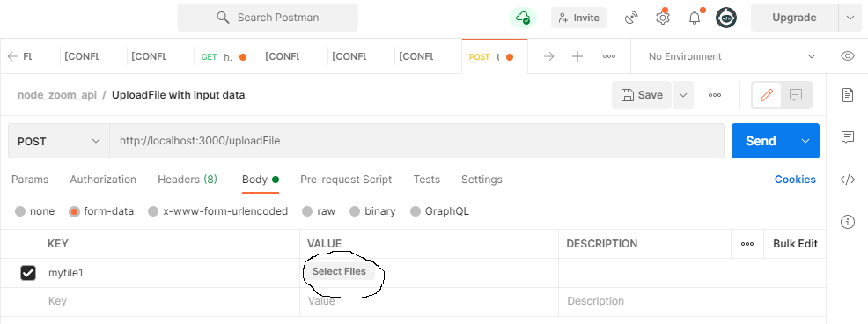Viewport: 868px width, 324px height.
Task: Select the form-data body type
Action: tap(74, 211)
